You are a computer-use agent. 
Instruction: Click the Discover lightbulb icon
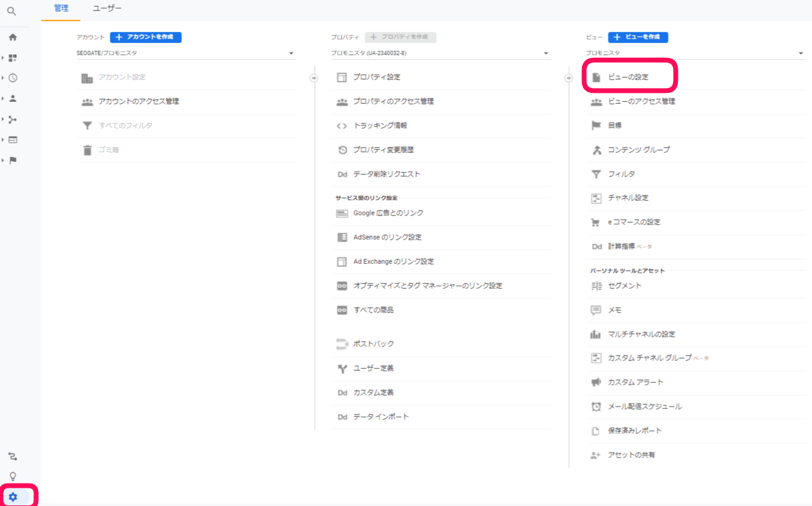coord(13,476)
